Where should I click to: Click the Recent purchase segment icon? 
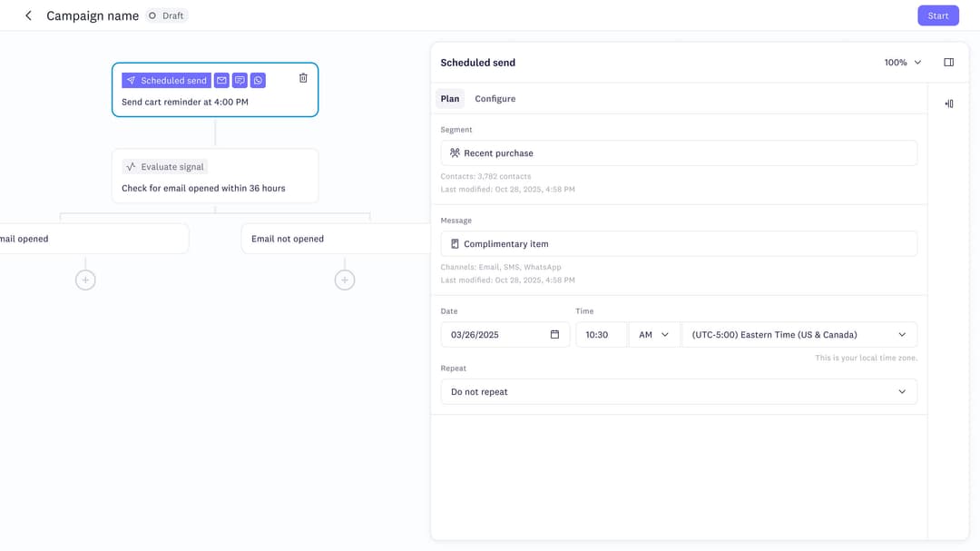[453, 153]
